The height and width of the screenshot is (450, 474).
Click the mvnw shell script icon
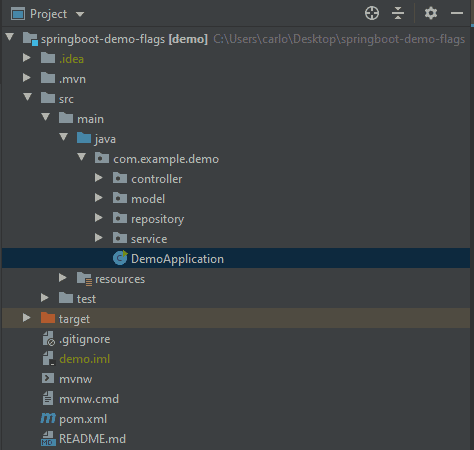[x=48, y=378]
